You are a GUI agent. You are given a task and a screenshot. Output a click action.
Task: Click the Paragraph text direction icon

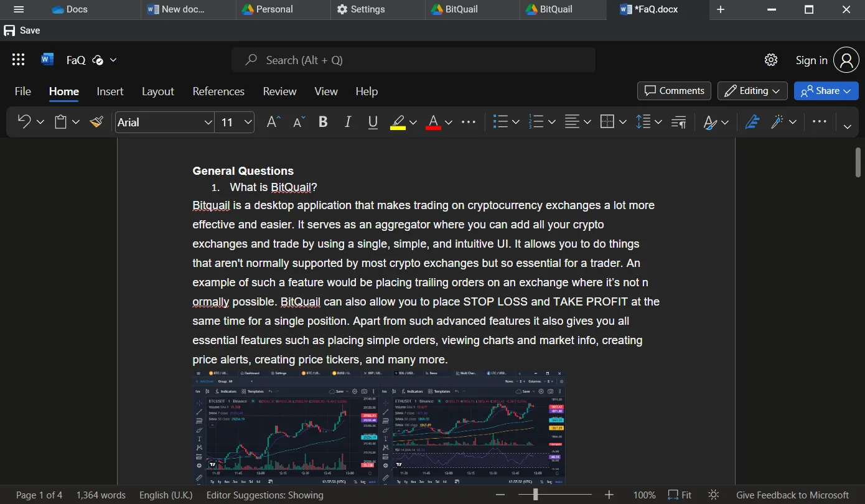coord(679,123)
